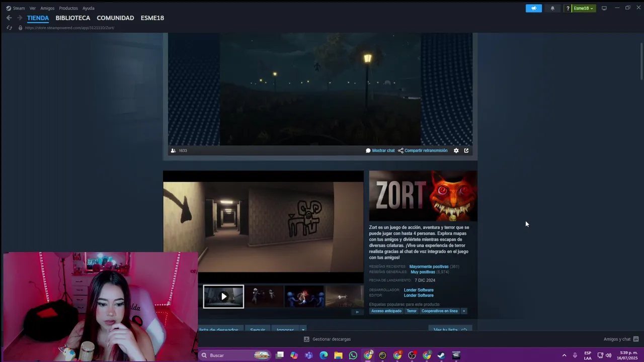Select the Terror tag
This screenshot has height=362, width=644.
click(x=412, y=311)
